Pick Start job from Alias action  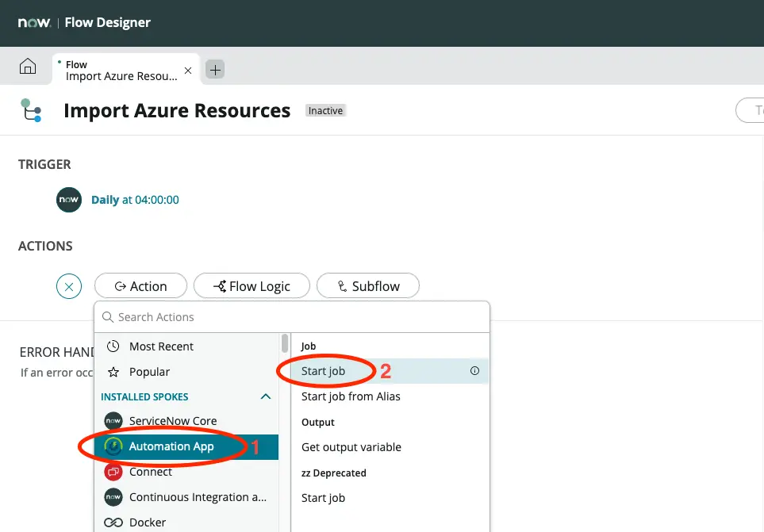(351, 396)
